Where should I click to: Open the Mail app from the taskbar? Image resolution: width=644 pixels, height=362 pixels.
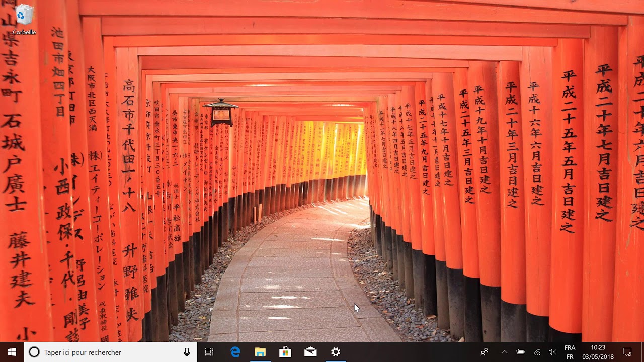pos(310,352)
